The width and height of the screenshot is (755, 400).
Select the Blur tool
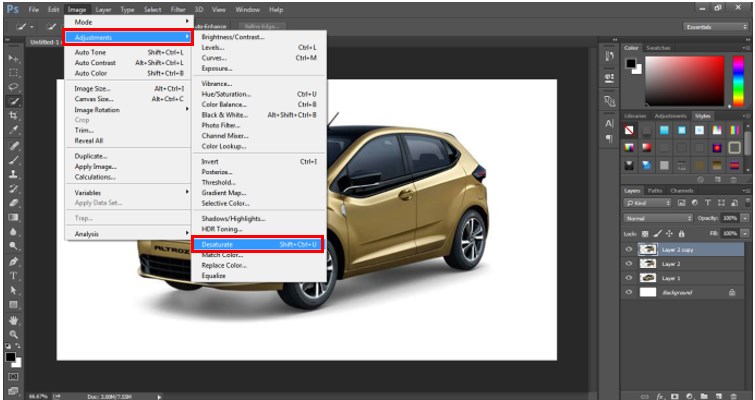(x=13, y=232)
